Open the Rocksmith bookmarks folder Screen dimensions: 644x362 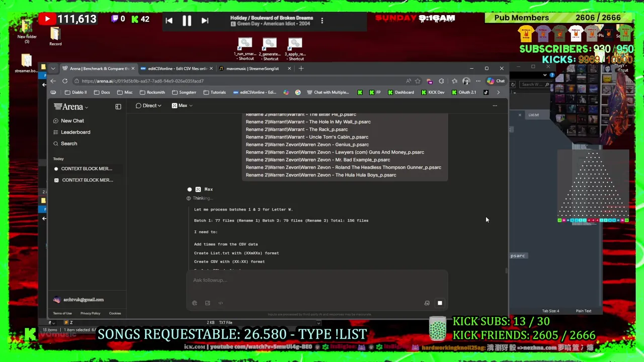(152, 93)
